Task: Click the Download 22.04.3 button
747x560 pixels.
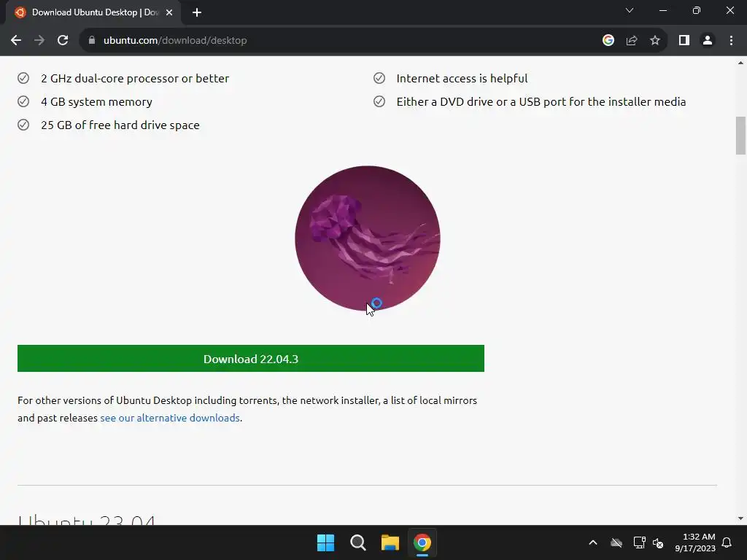Action: 251,359
